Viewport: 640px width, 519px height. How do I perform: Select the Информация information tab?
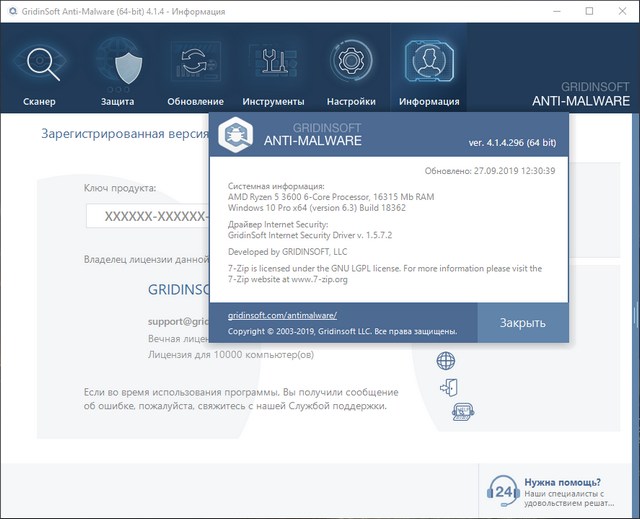(429, 71)
